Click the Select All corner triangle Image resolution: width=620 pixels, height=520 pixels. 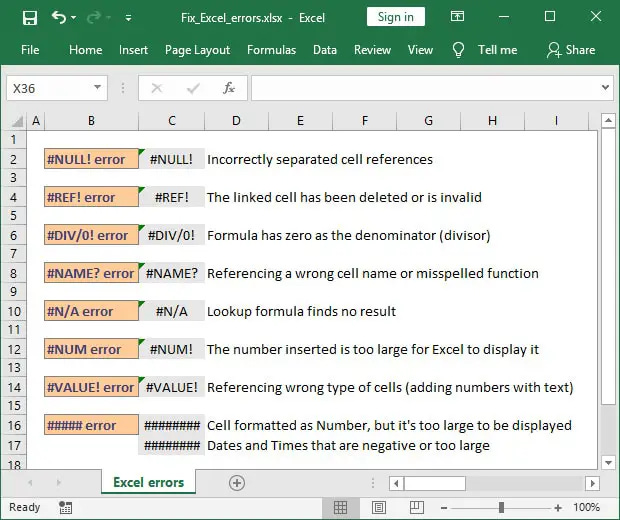pos(17,121)
